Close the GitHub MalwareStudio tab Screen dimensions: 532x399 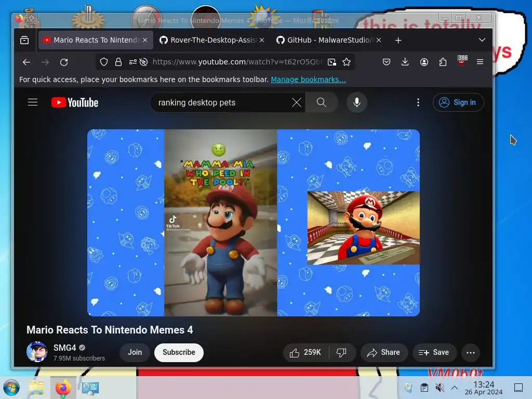tap(379, 40)
